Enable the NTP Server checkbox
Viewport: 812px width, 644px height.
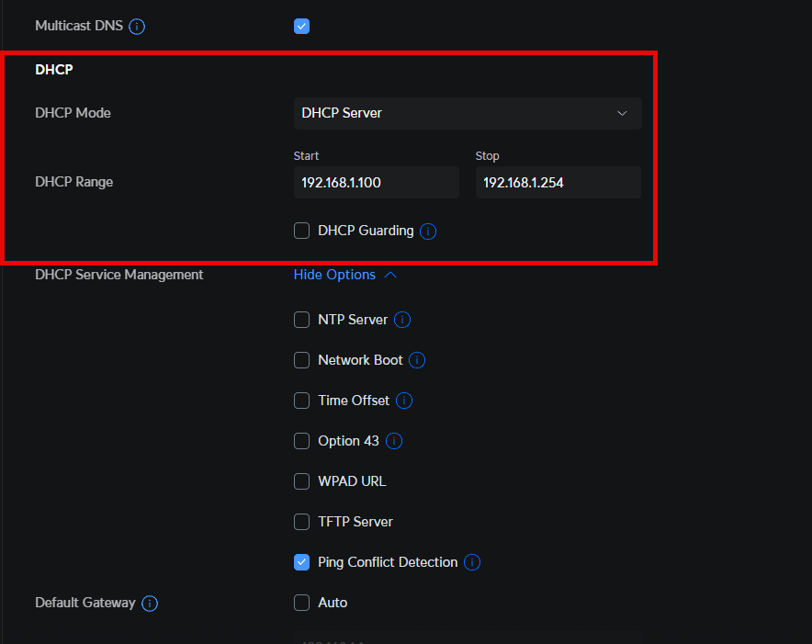point(301,320)
